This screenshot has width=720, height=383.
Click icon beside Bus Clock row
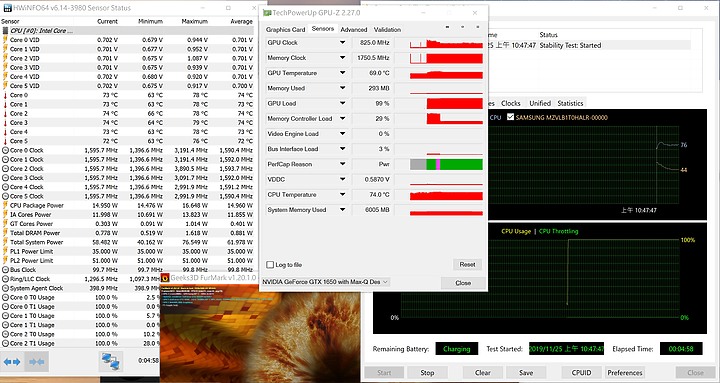tap(5, 270)
